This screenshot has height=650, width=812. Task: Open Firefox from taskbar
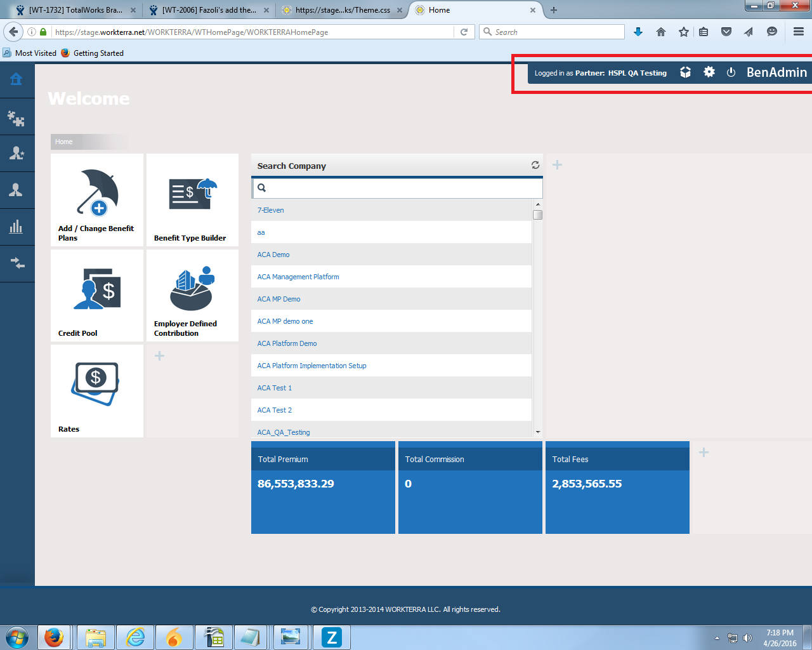point(54,637)
